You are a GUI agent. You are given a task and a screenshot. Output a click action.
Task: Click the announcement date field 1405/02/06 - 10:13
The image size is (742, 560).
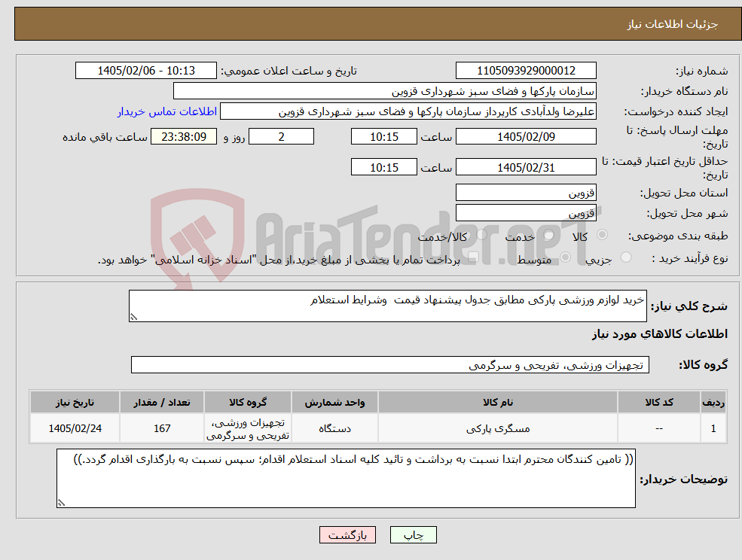coord(145,71)
